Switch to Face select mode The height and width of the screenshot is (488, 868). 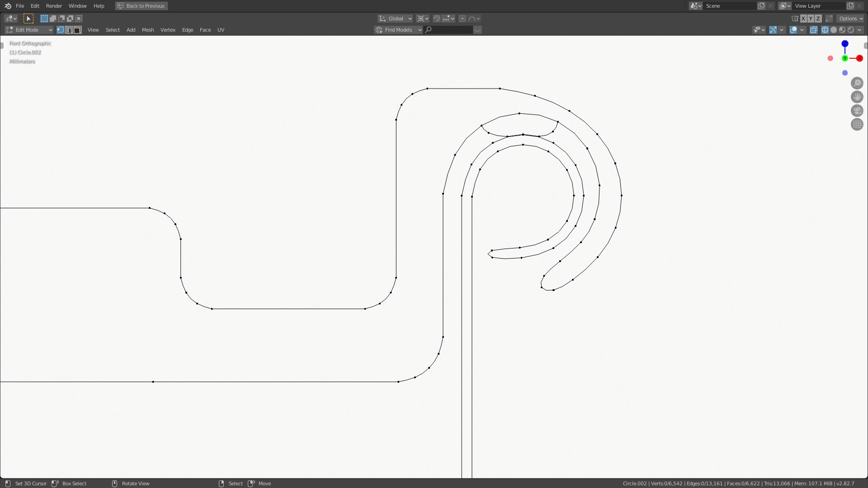pyautogui.click(x=78, y=30)
